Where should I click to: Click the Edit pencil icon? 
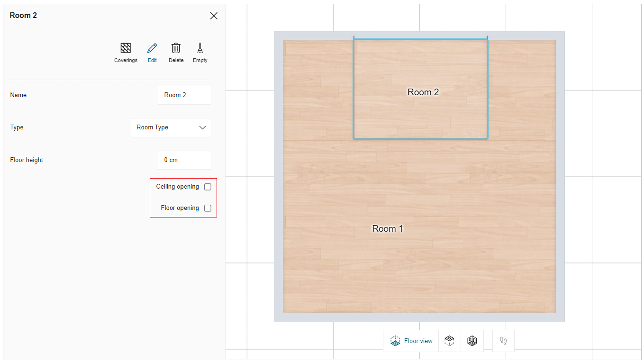coord(152,48)
